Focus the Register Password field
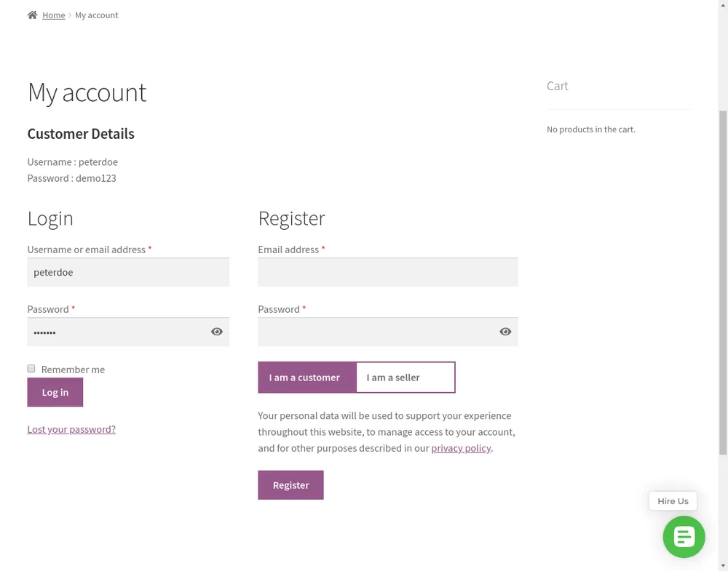Screen dimensions: 728x571 [x=388, y=332]
